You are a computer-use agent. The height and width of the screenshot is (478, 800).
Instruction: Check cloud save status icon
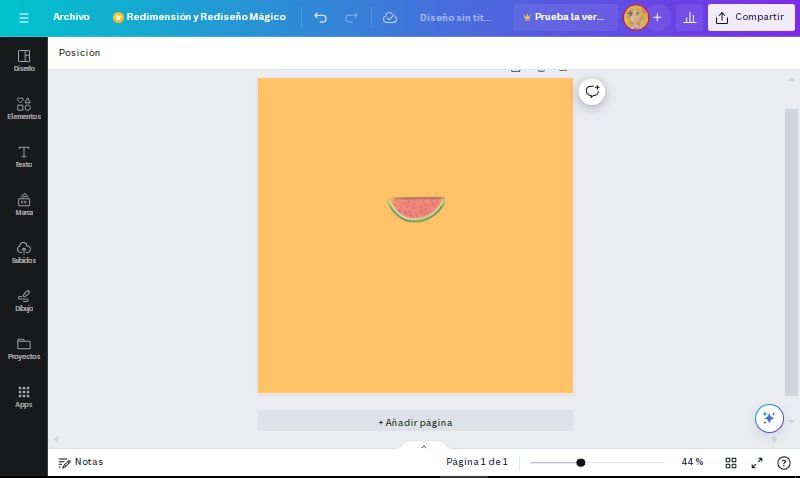pyautogui.click(x=390, y=18)
